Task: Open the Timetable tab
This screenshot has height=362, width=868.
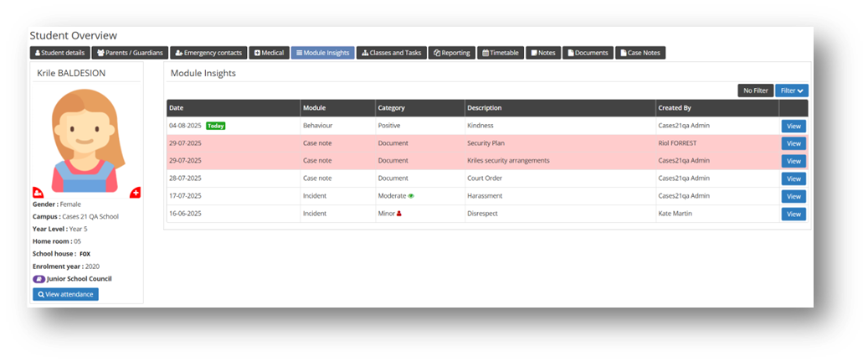Action: 500,53
